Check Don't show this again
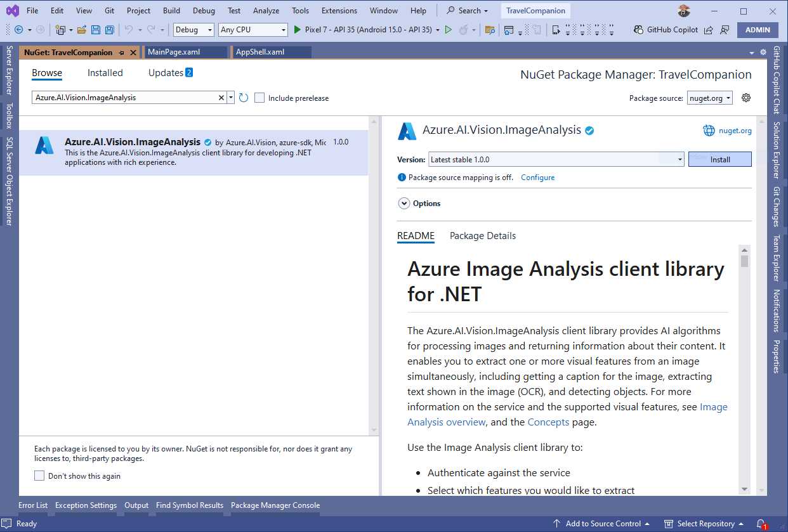The width and height of the screenshot is (788, 532). [x=39, y=476]
